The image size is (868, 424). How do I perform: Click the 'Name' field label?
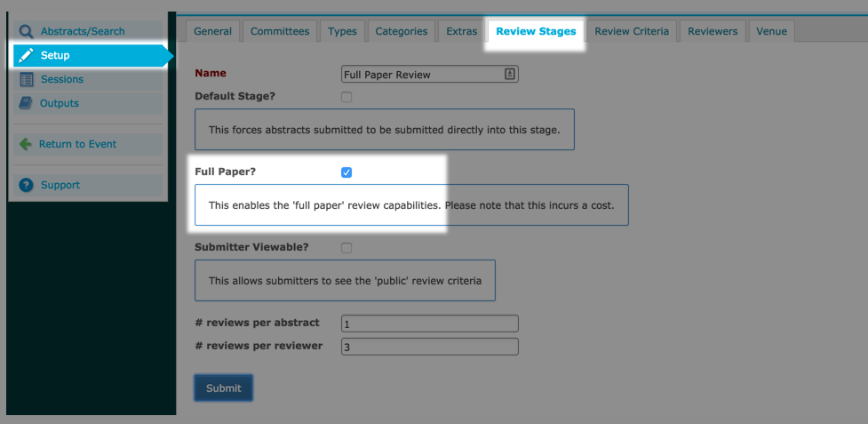[211, 73]
